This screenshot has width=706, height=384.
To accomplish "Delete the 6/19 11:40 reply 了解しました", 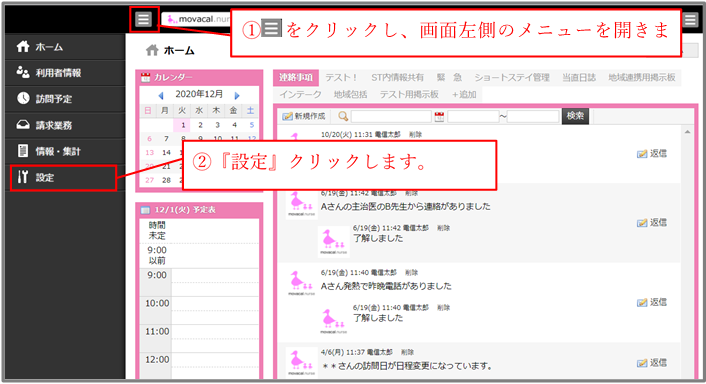I will click(x=444, y=308).
